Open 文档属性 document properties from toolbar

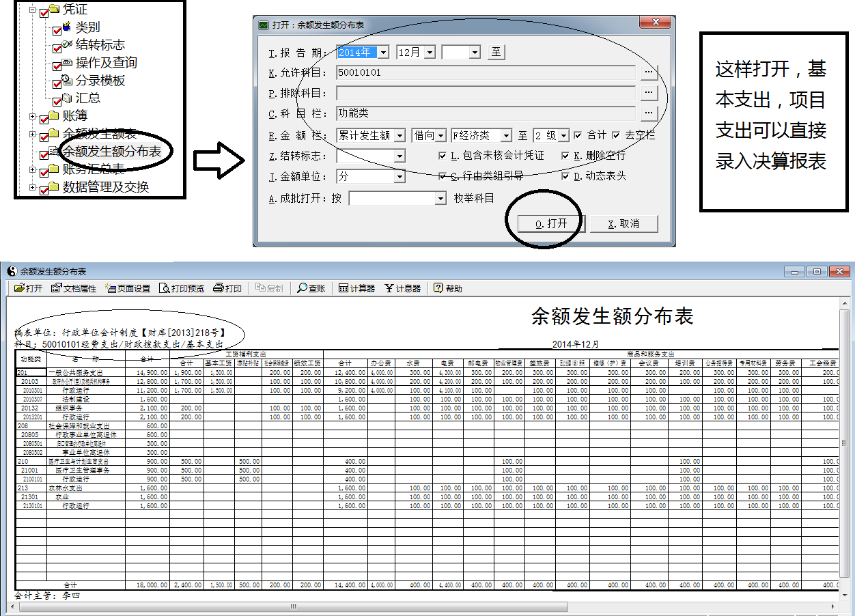pos(57,288)
